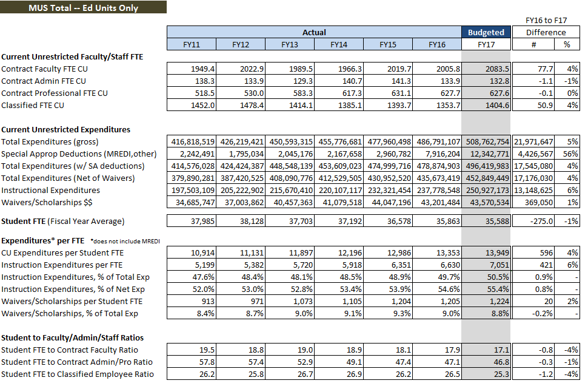Select Student FTE to Contract Faculty Ratio label

click(x=70, y=350)
